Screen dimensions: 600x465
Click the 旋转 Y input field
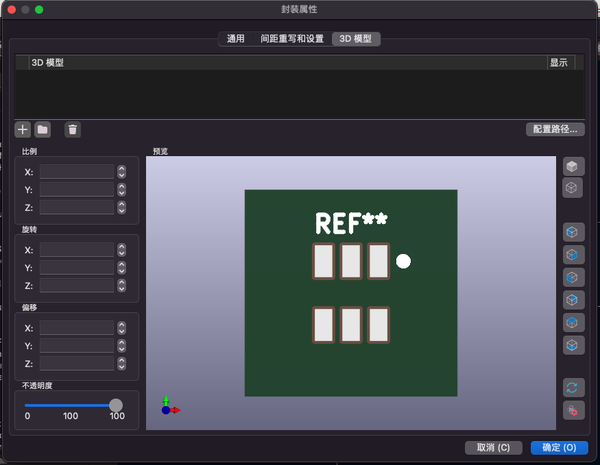(x=77, y=268)
